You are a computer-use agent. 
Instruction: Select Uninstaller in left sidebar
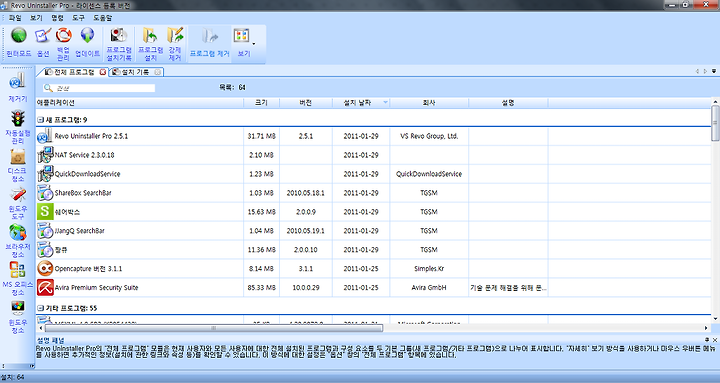17,82
